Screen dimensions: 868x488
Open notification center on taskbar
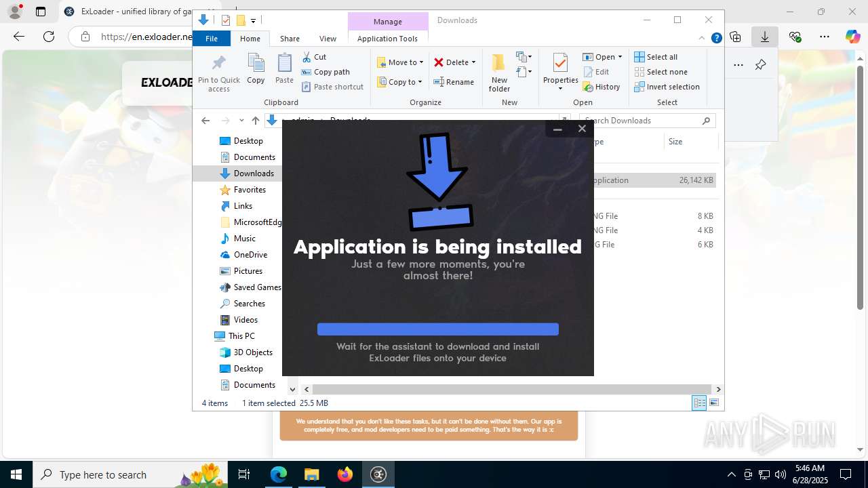pos(846,474)
